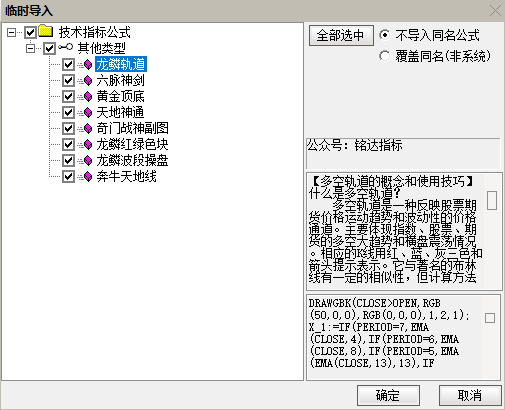Click the yellow folder icon for 技术指标公式
This screenshot has height=410, width=505.
pos(46,31)
